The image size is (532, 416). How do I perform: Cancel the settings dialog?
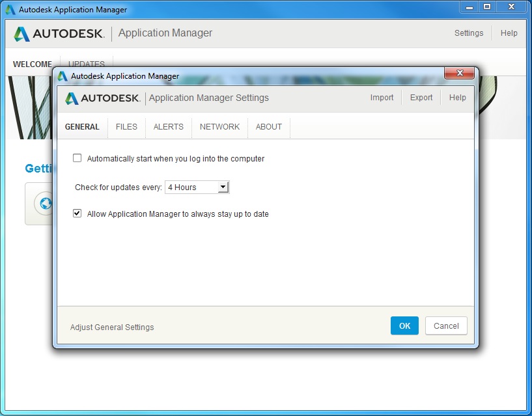tap(446, 326)
